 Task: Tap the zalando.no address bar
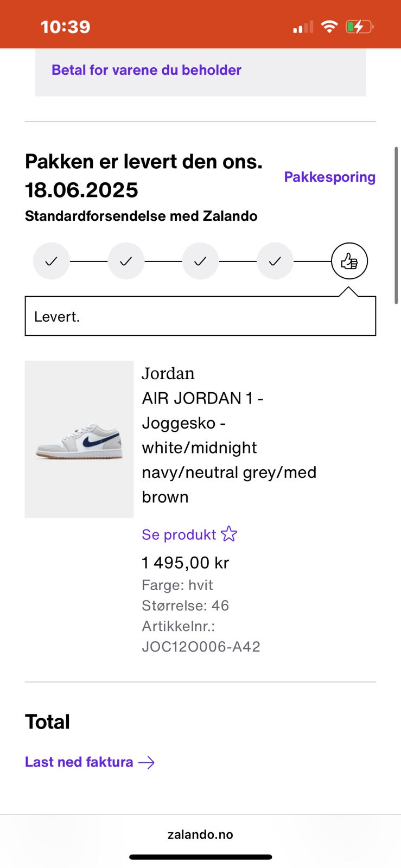point(200,834)
